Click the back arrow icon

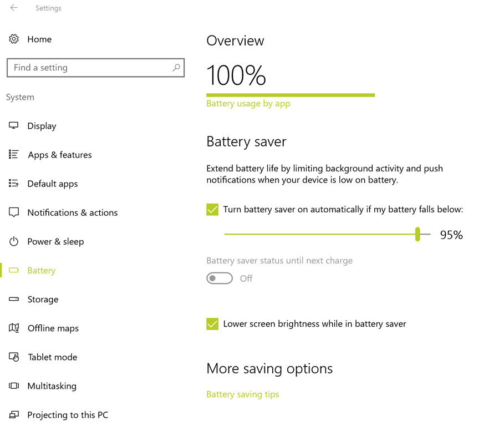click(14, 8)
